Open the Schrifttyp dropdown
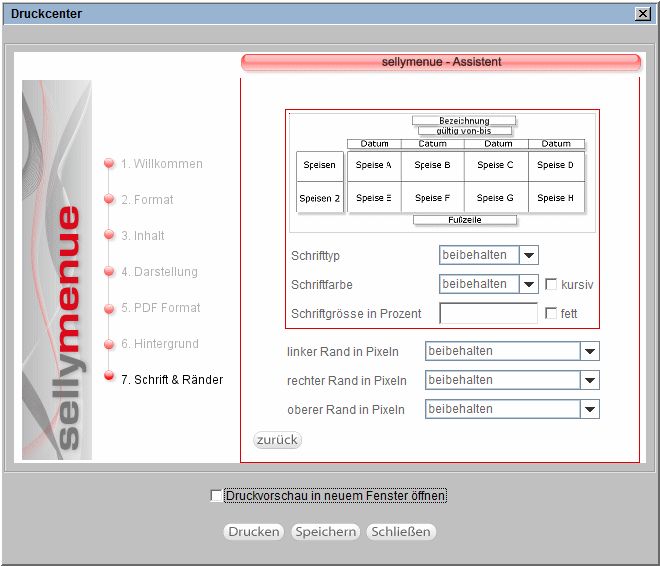 pyautogui.click(x=529, y=256)
